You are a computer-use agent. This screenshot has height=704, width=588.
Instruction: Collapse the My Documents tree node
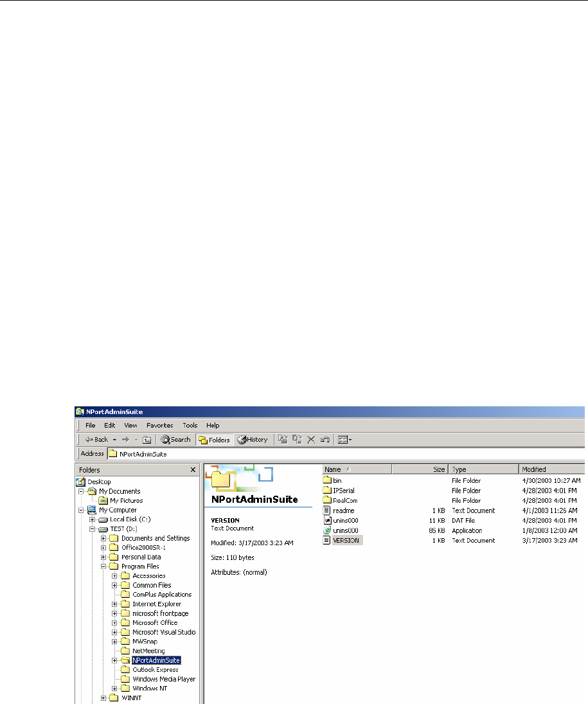81,491
